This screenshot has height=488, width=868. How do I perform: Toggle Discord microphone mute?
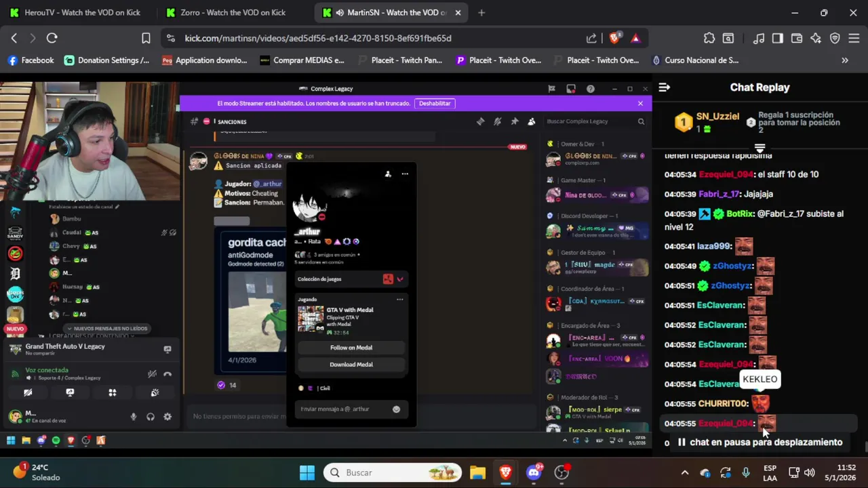[x=134, y=417]
